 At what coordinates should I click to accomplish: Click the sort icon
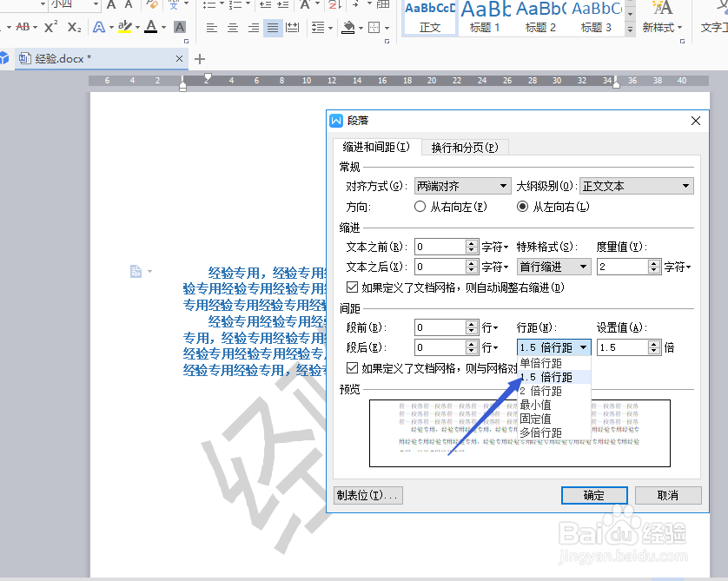click(334, 4)
